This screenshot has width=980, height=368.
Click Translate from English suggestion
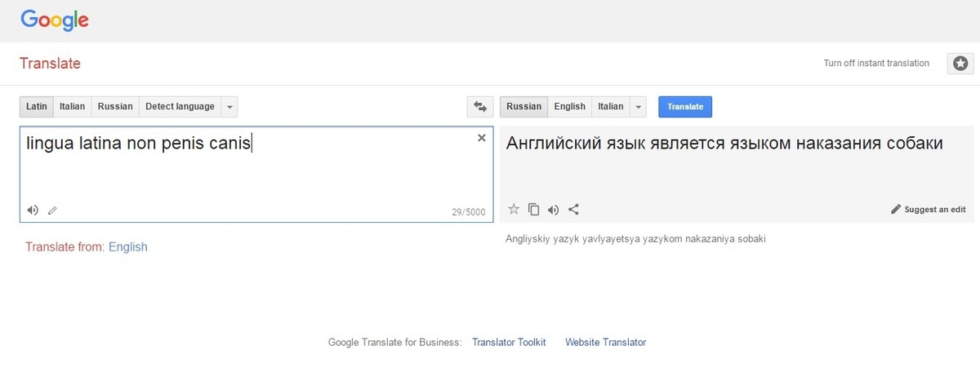(128, 246)
